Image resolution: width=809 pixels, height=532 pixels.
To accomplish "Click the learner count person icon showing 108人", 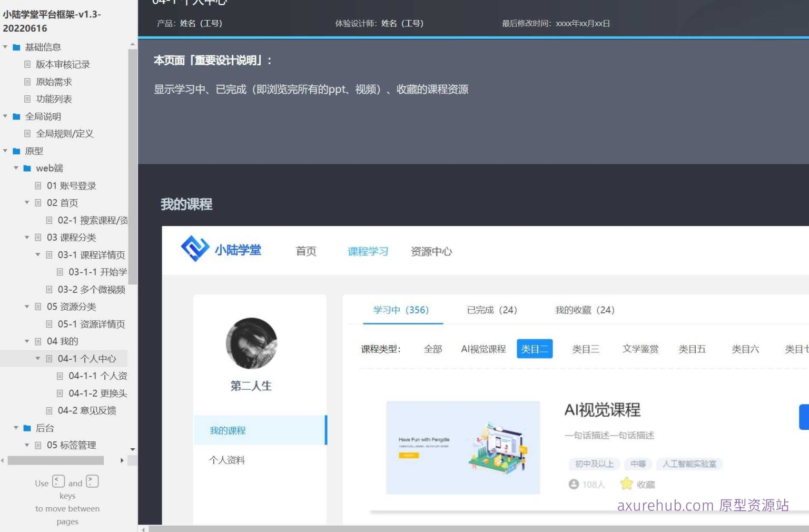I will coord(574,484).
